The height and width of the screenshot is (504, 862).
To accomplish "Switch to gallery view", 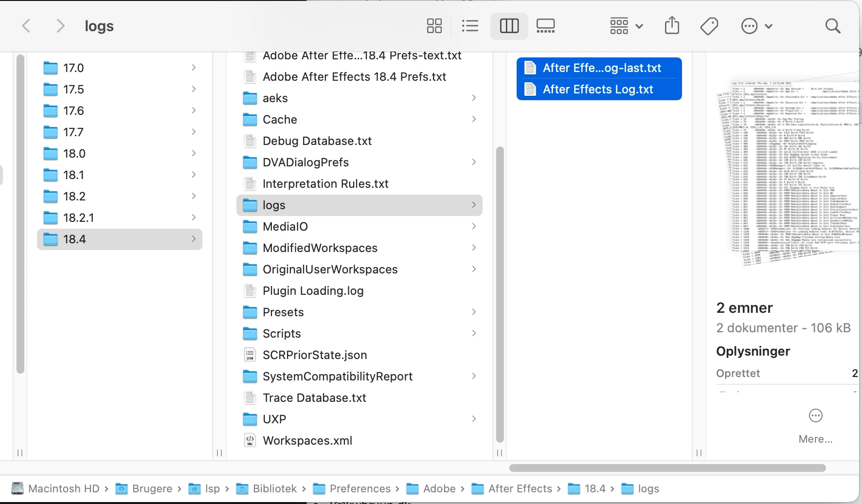I will click(x=545, y=26).
